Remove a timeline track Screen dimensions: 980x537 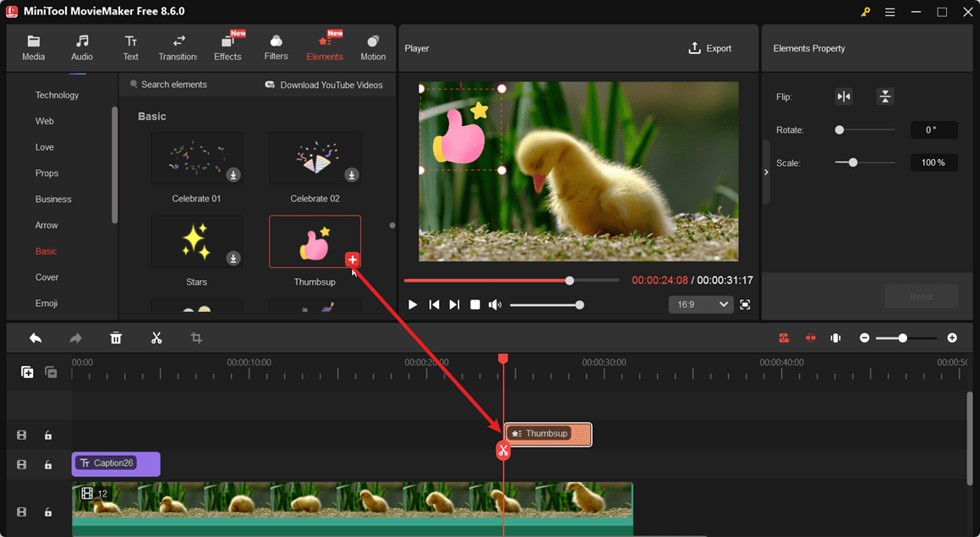pyautogui.click(x=52, y=372)
